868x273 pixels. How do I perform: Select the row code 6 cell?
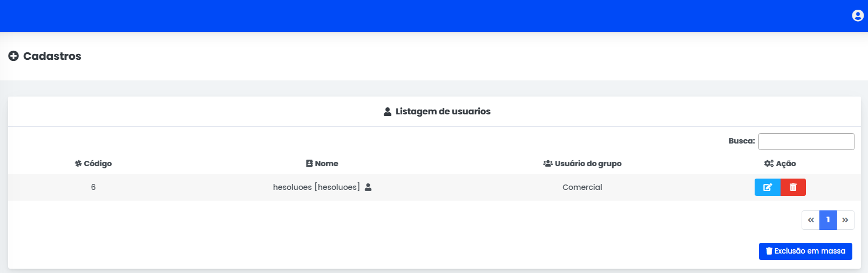(93, 187)
